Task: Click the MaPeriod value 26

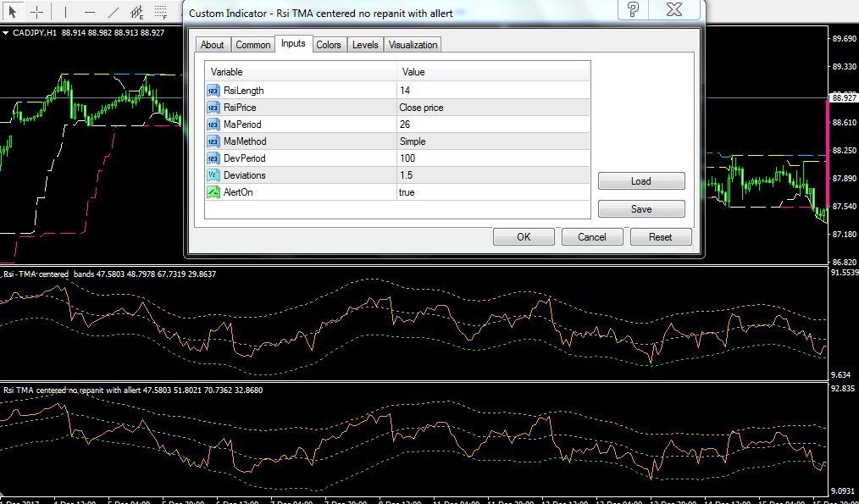Action: point(494,125)
